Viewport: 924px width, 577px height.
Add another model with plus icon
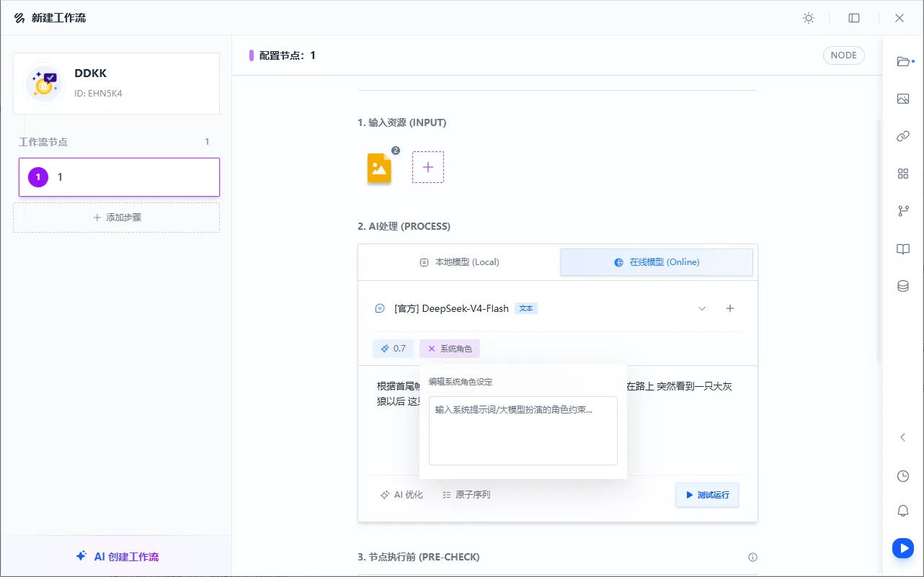pyautogui.click(x=730, y=308)
